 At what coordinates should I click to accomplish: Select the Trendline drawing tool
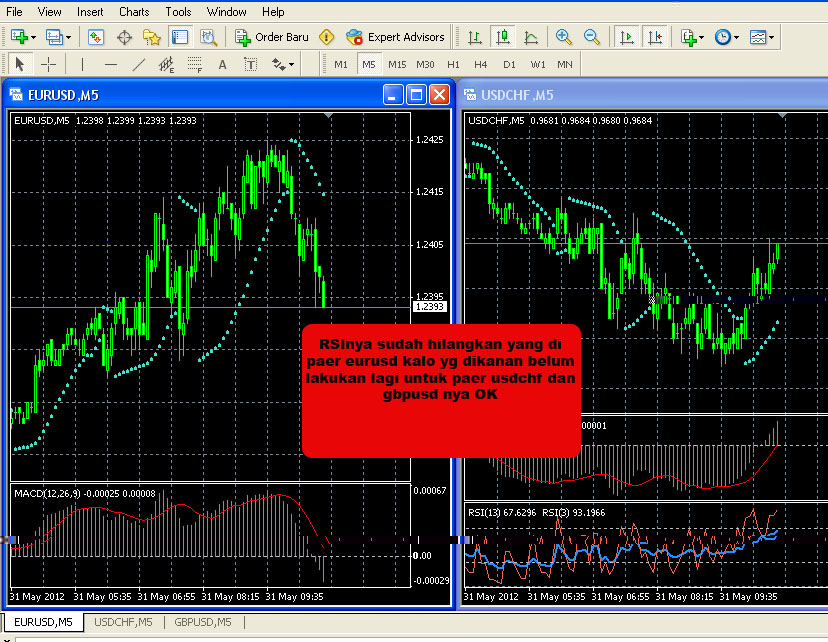[138, 64]
